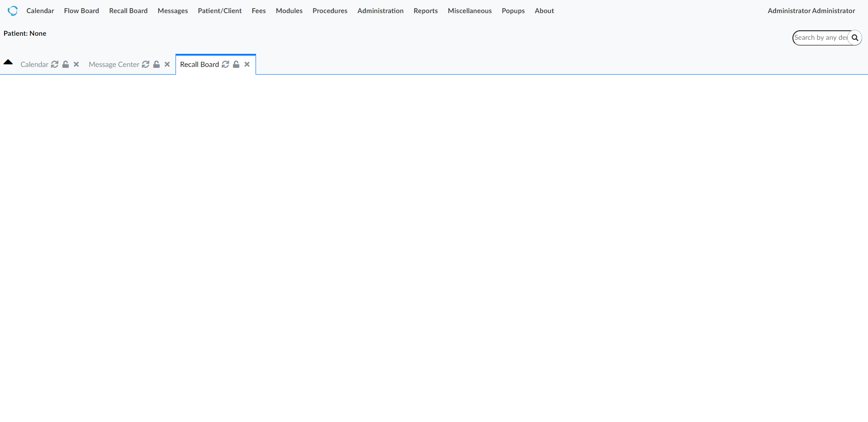The image size is (868, 422).
Task: Click the lock icon on Message Center tab
Action: click(x=157, y=64)
